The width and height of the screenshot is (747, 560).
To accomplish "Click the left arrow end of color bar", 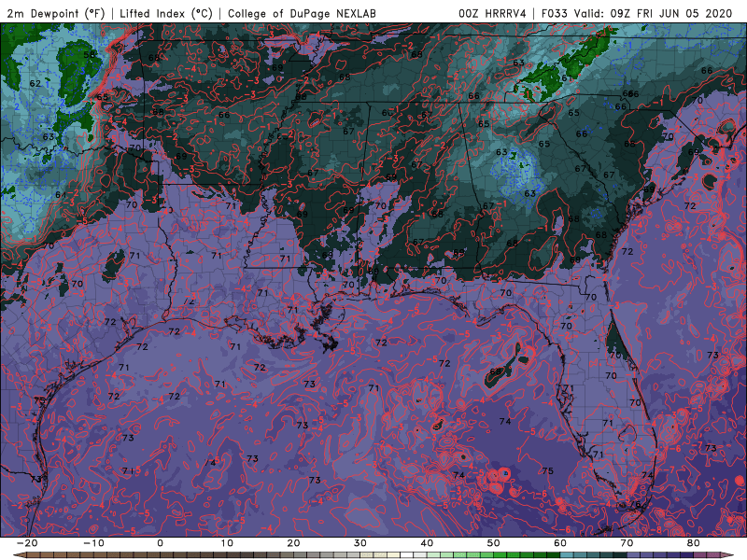I will pyautogui.click(x=19, y=555).
